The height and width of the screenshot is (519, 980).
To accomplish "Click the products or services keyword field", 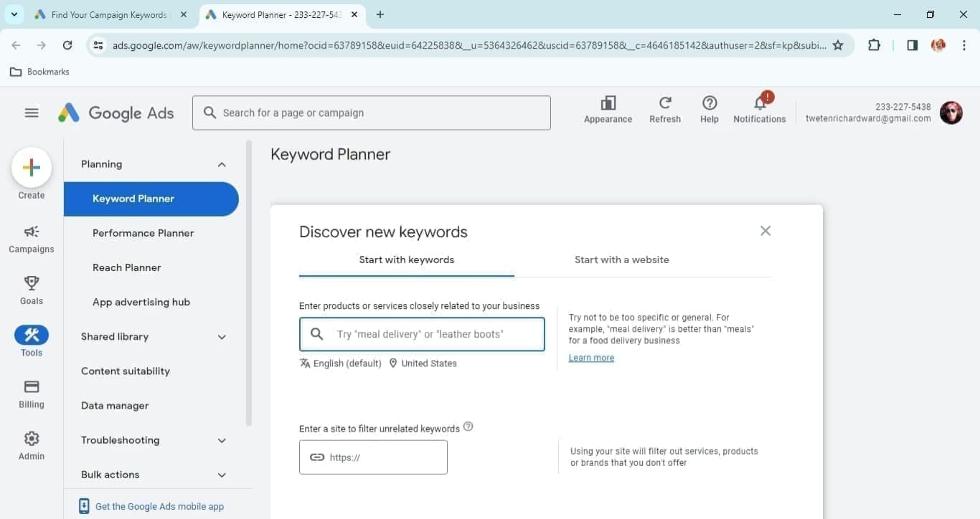I will (x=422, y=334).
